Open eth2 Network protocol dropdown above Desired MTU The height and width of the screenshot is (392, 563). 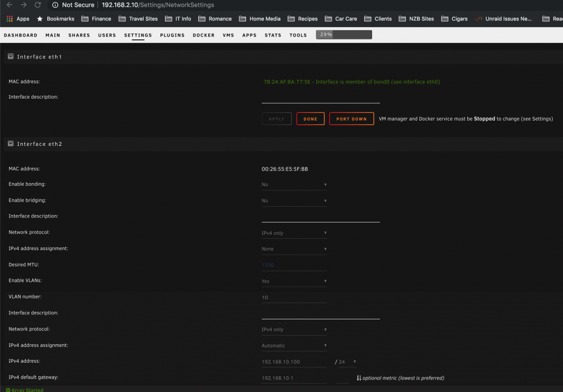click(294, 233)
